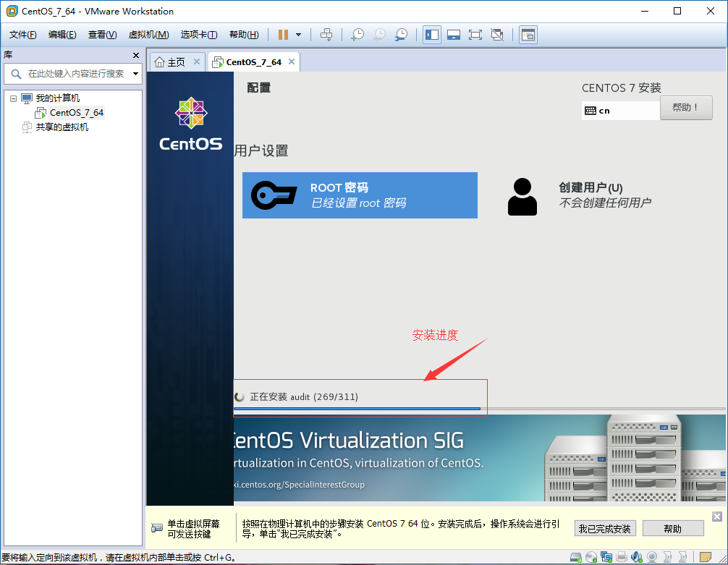Select 共享的虚拟机 in the library

pyautogui.click(x=62, y=127)
